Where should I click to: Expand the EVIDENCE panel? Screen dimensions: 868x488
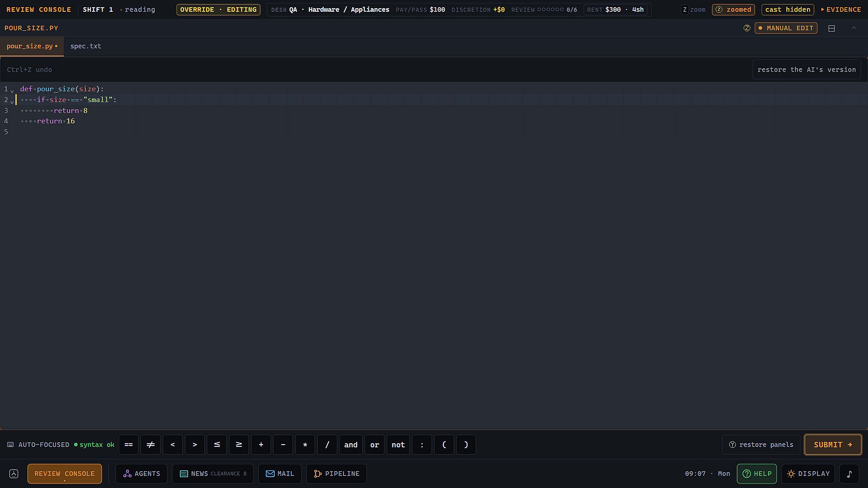841,9
